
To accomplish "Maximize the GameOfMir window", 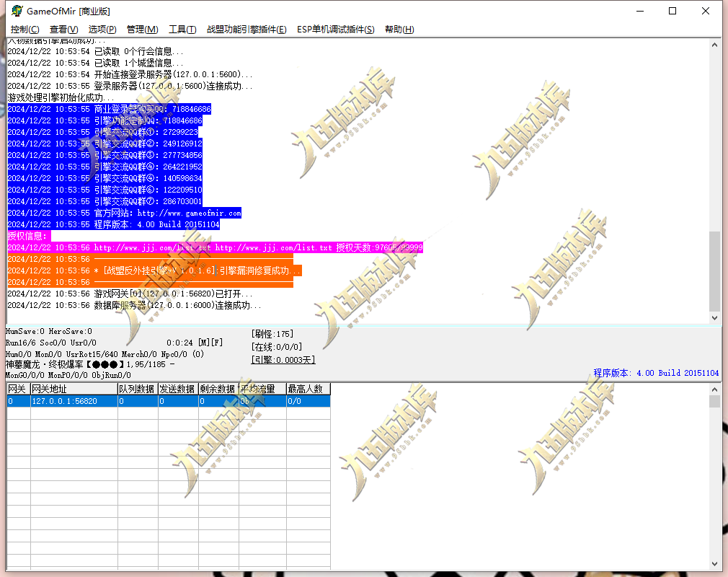I will (672, 11).
